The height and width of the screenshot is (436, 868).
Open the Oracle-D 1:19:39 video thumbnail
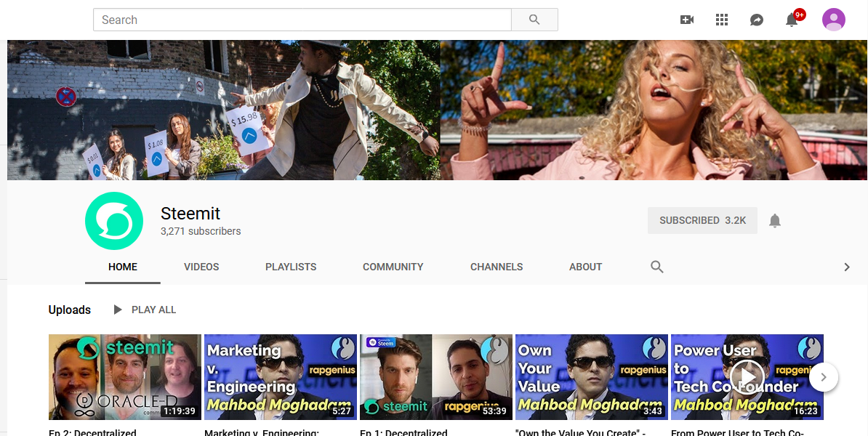click(125, 377)
